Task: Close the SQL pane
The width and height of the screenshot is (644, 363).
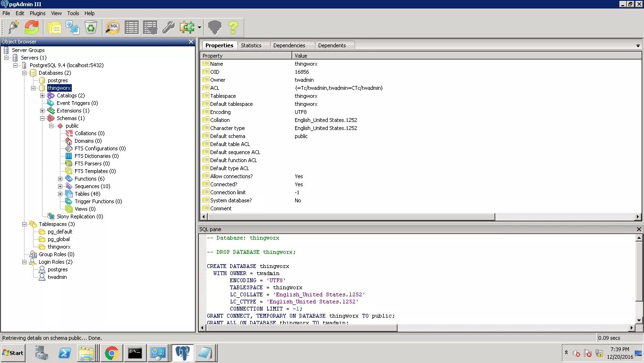Action: (639, 229)
